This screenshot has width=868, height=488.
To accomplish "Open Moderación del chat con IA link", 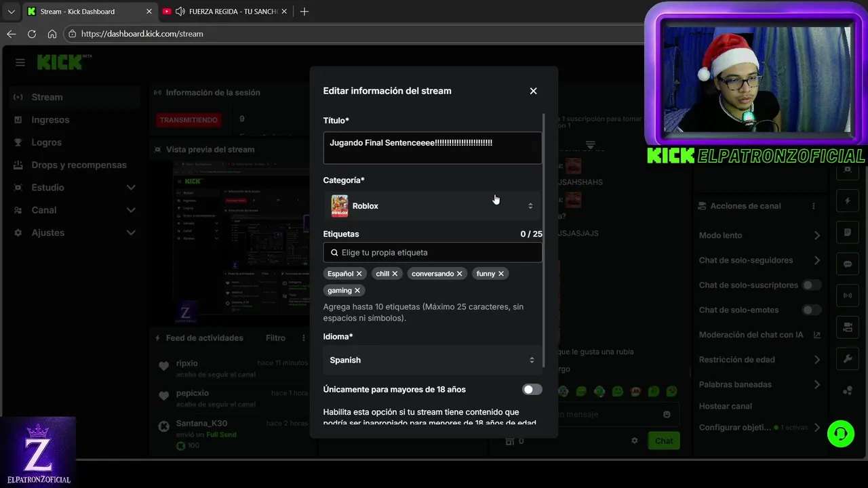I will coord(759,335).
